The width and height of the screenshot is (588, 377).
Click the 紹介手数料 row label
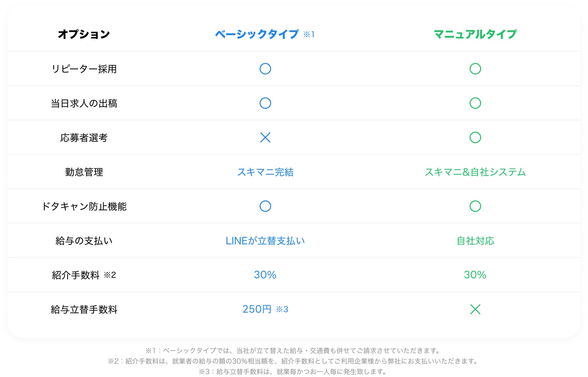(76, 275)
